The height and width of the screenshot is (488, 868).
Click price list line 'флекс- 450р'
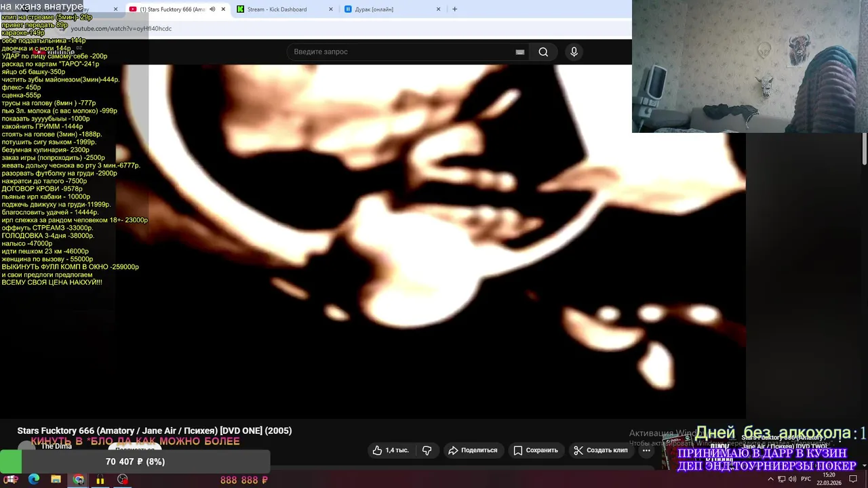pos(22,87)
